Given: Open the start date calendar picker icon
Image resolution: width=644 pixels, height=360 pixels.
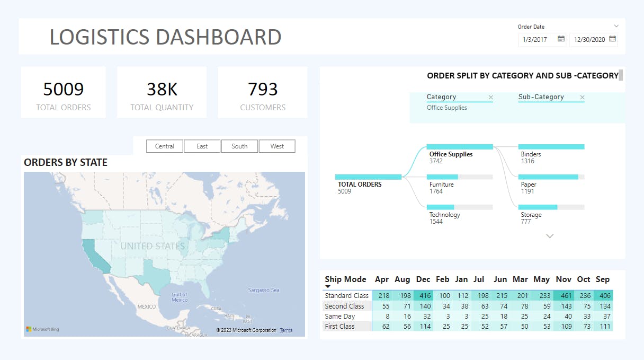Looking at the screenshot, I should point(561,39).
